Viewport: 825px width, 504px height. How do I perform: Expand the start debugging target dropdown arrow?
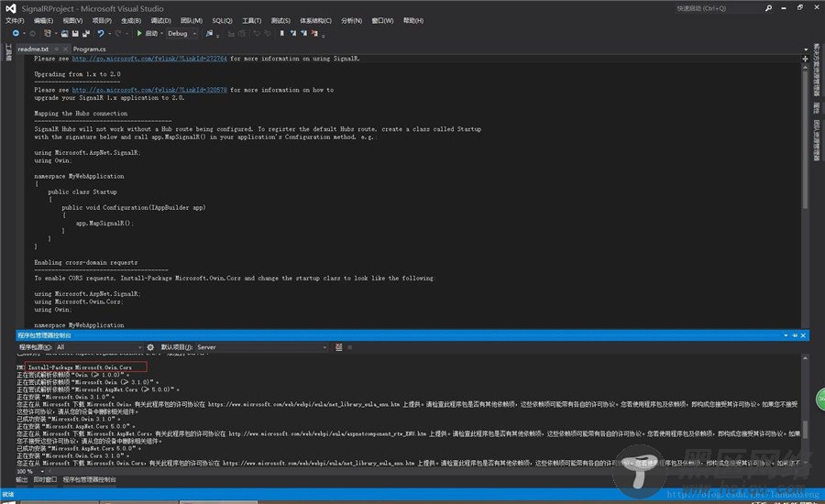point(161,33)
